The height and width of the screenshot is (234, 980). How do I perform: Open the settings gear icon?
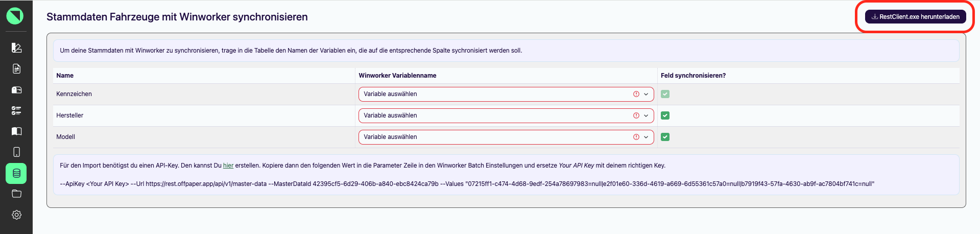point(16,215)
